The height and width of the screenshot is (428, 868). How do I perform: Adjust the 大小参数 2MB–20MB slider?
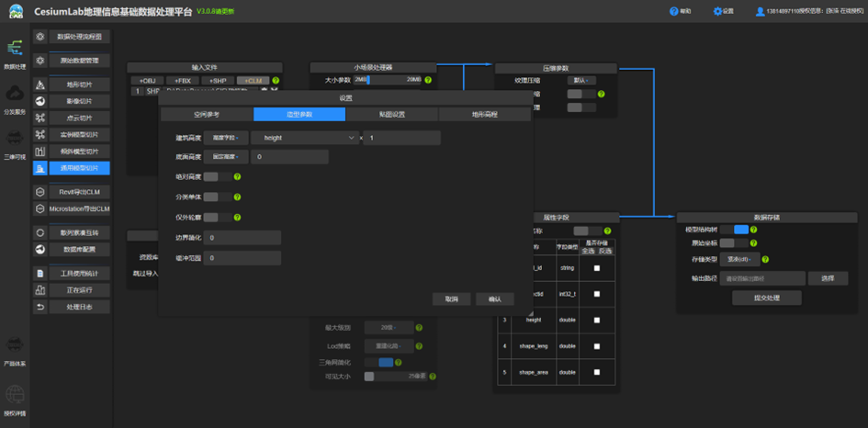click(388, 80)
